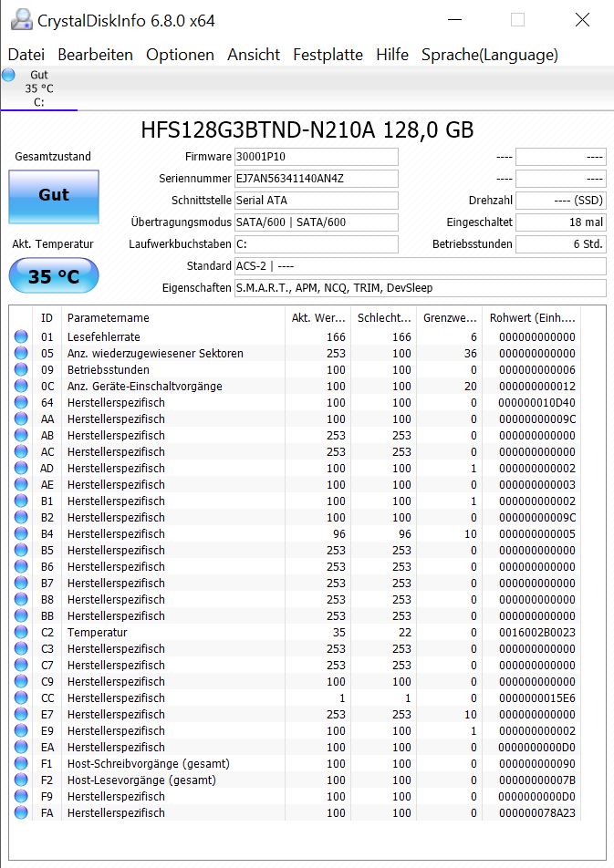Click status orb of row ID AA
Viewport: 614px width, 868px height.
tap(21, 418)
